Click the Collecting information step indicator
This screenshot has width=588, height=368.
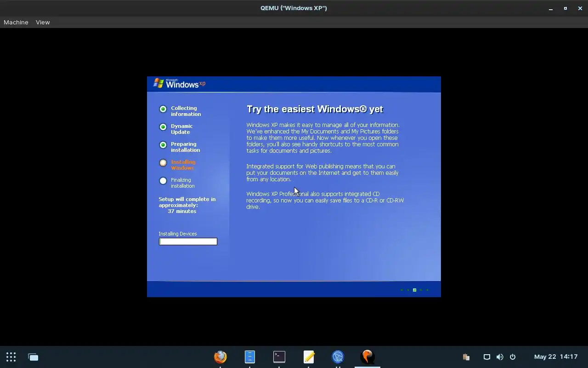[163, 109]
